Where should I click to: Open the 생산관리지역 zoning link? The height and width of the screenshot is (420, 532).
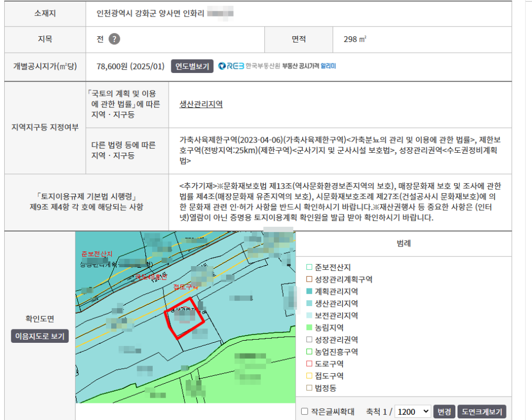201,104
